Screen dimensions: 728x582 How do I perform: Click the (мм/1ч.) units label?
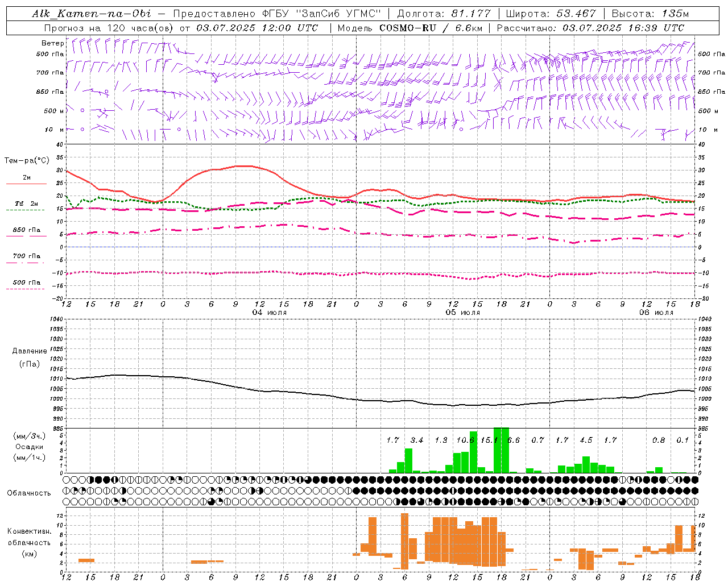point(30,458)
